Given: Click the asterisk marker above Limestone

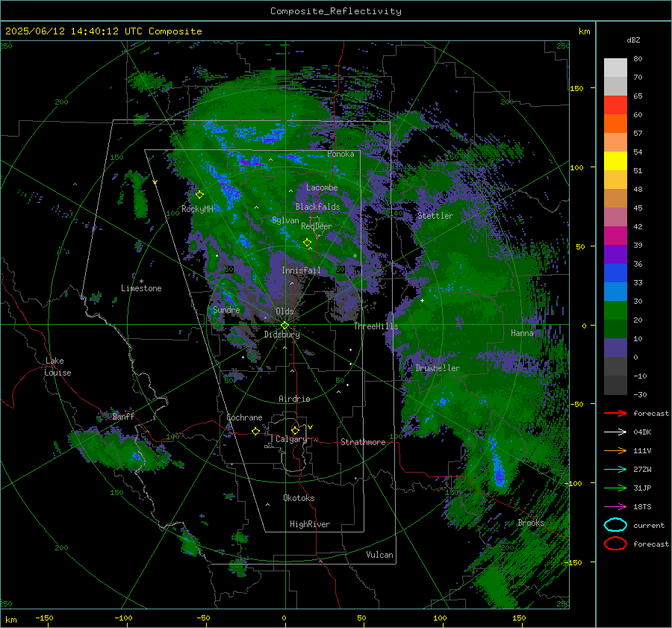Looking at the screenshot, I should (x=141, y=282).
